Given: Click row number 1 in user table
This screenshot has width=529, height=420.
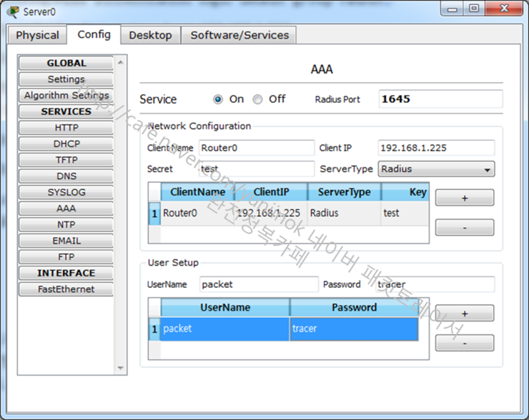Looking at the screenshot, I should click(x=154, y=329).
